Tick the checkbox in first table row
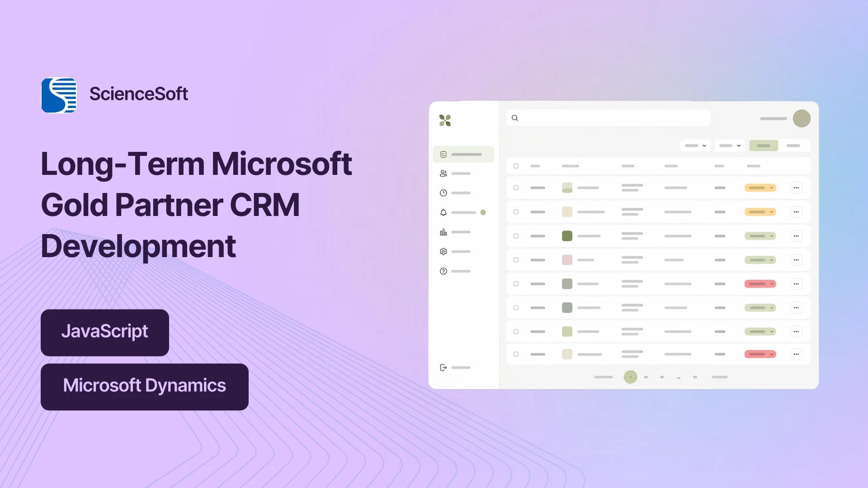The width and height of the screenshot is (868, 488). click(516, 188)
